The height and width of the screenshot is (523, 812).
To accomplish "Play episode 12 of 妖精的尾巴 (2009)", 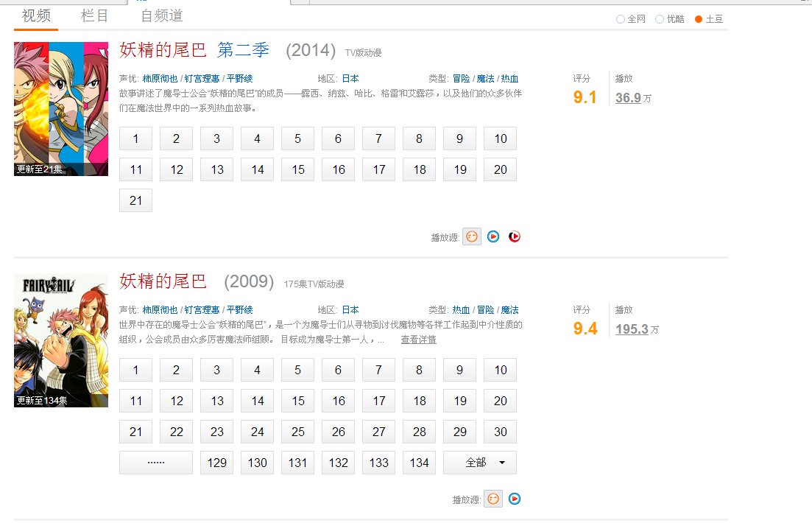I will point(177,401).
